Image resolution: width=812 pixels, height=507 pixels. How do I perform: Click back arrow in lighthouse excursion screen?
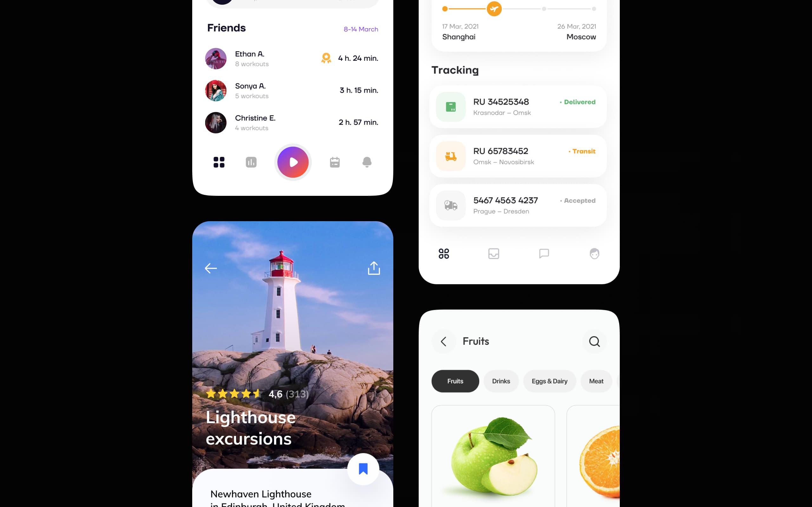pos(211,268)
